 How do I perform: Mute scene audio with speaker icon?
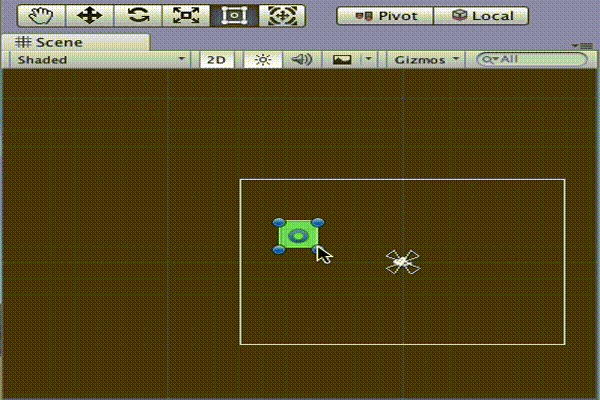click(x=301, y=59)
